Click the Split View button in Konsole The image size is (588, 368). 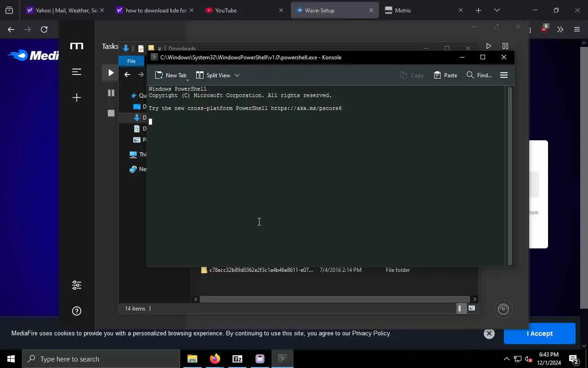[x=213, y=75]
